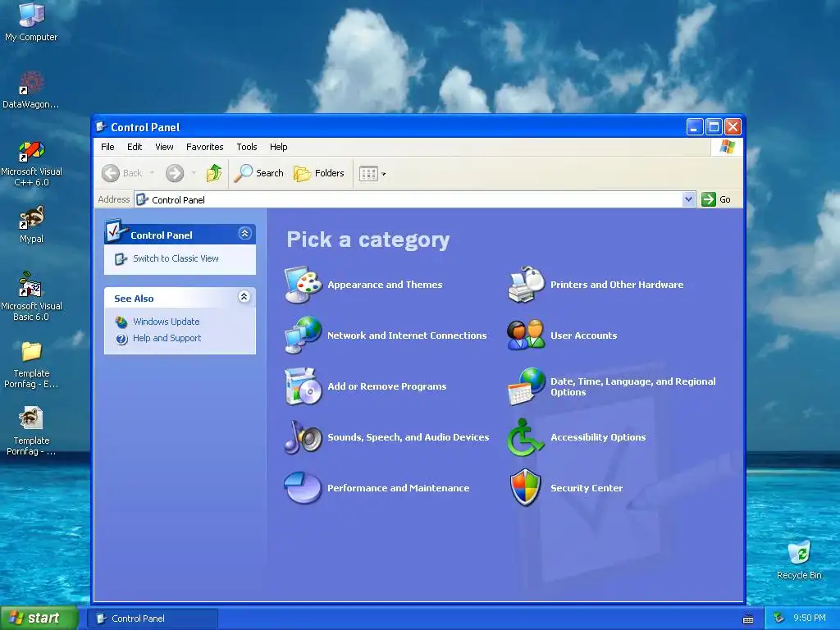This screenshot has width=840, height=630.
Task: Click the Appearance and Themes text link
Action: 385,285
